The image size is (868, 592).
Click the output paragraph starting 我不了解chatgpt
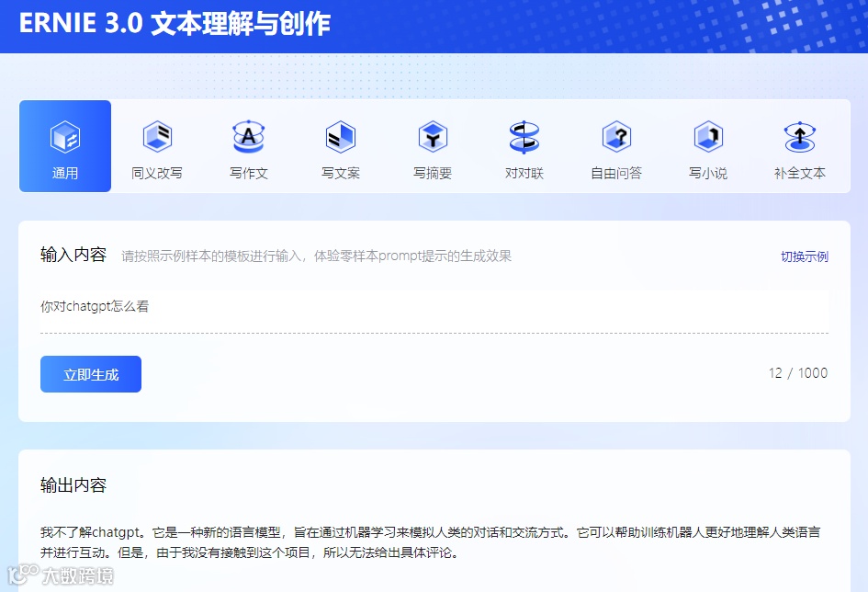[x=430, y=542]
